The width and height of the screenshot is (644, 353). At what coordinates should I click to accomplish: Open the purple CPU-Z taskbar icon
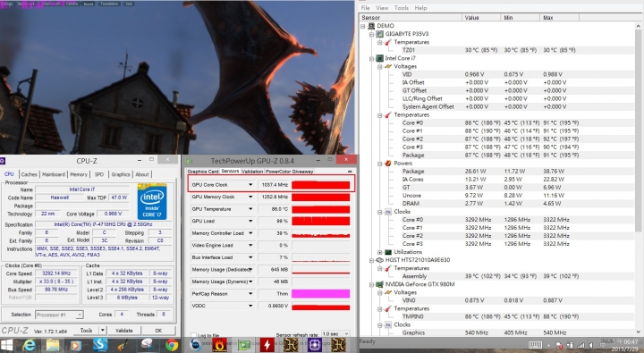315,345
